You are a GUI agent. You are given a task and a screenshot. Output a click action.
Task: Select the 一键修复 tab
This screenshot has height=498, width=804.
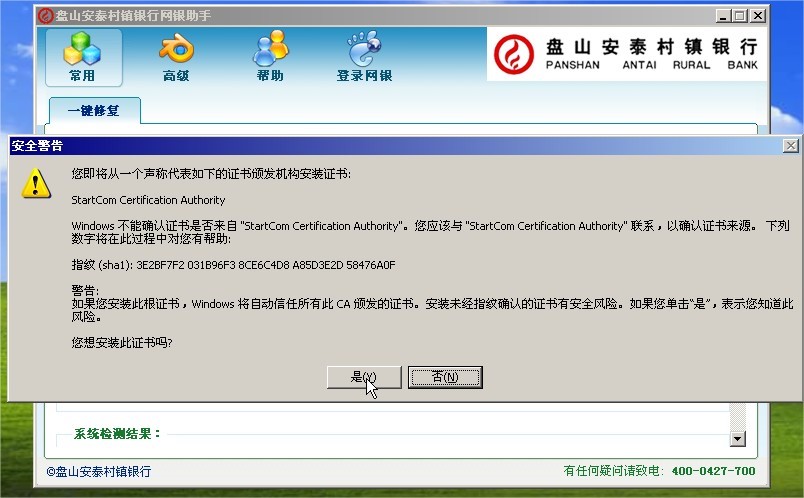pos(94,111)
